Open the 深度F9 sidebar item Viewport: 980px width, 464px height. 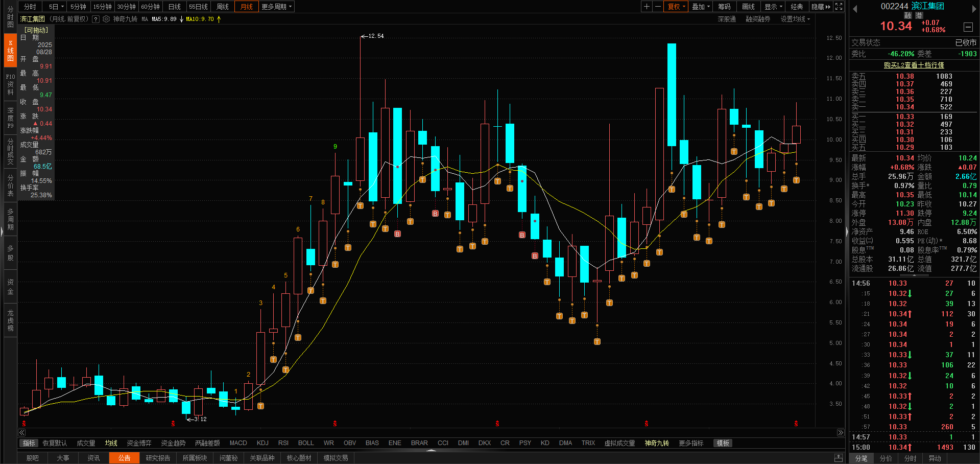[x=10, y=118]
